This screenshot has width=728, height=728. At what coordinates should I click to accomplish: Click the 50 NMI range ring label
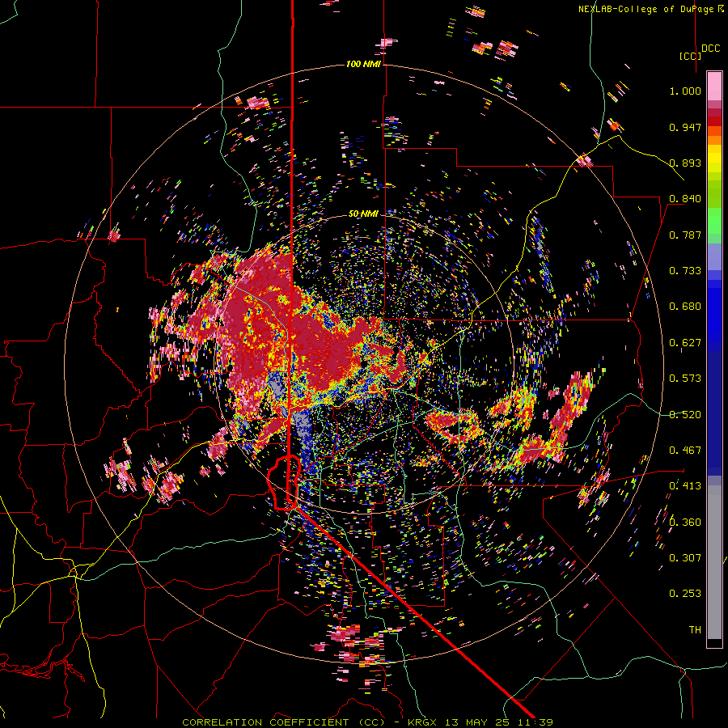tap(363, 214)
